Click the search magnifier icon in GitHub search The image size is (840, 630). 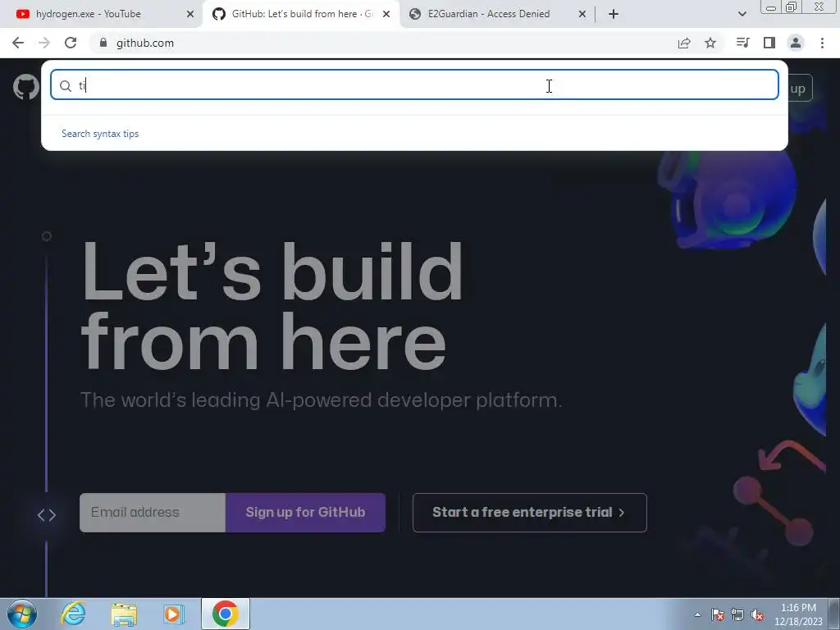[66, 85]
